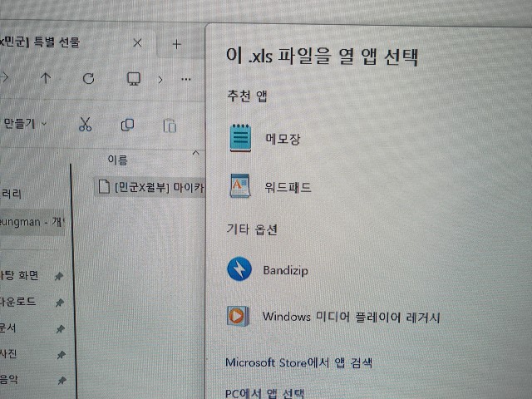Viewport: 532px width, 399px height.
Task: Navigate forward with the arrow in Explorer
Action: (x=4, y=77)
